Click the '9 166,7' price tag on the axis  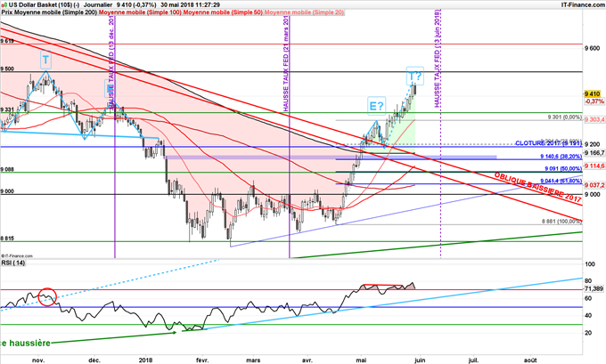[594, 153]
